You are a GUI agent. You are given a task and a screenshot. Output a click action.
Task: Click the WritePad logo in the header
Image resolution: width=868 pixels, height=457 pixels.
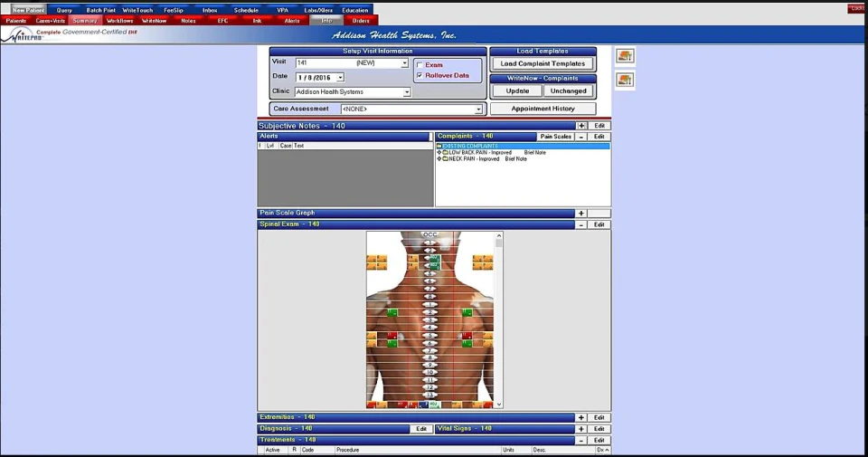tap(22, 35)
